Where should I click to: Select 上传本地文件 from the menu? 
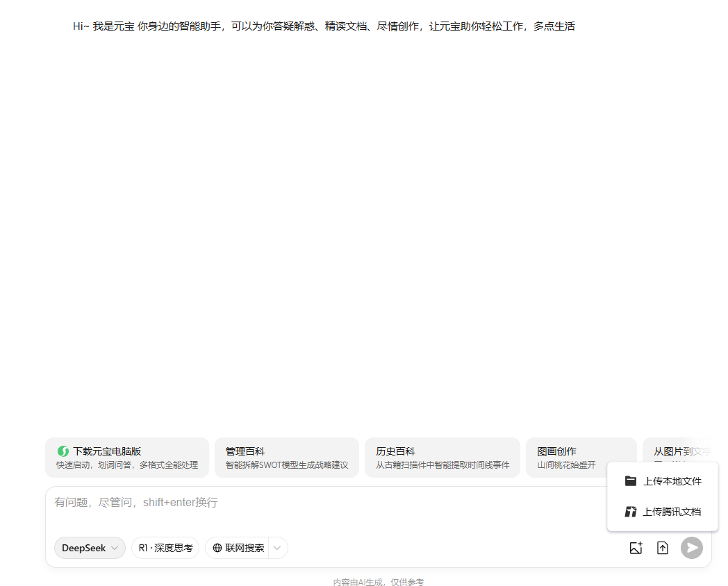tap(670, 480)
